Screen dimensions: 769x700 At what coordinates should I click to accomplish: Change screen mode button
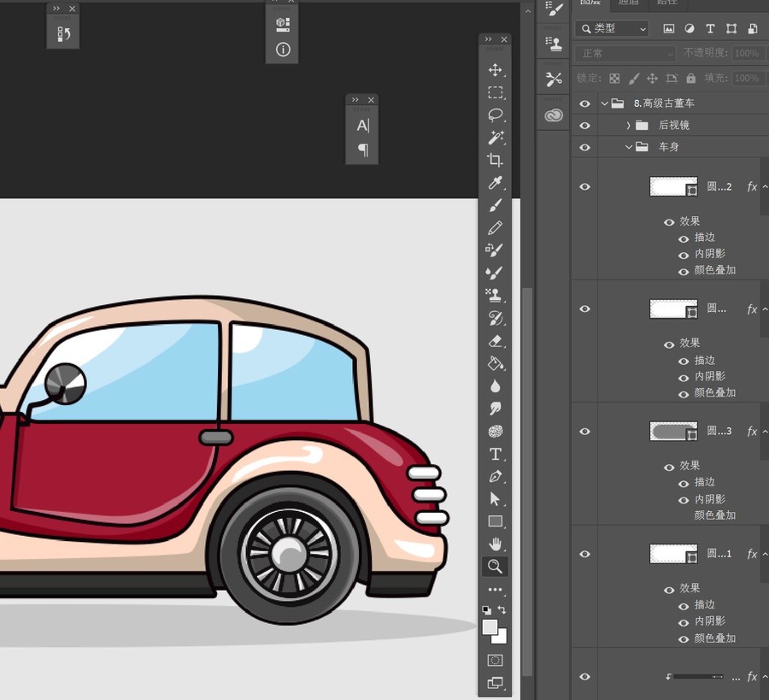click(x=495, y=682)
